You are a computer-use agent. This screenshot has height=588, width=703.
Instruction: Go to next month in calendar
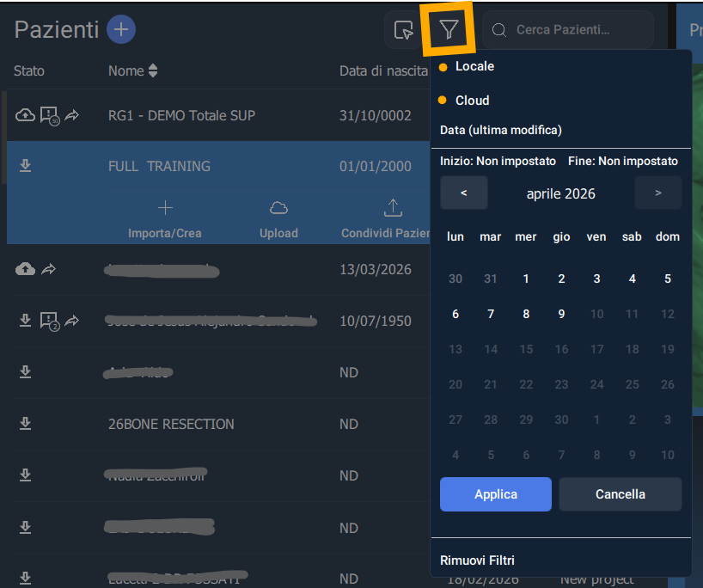(x=658, y=193)
